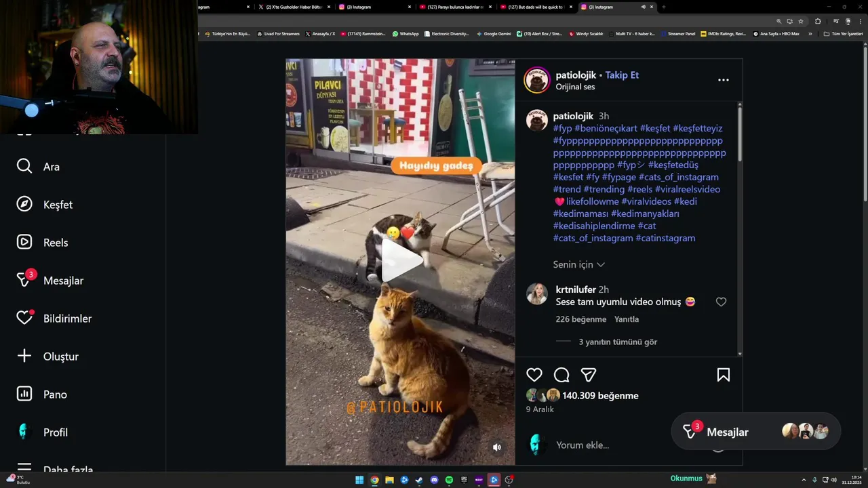Open taskbar volume speaker control
Viewport: 868px width, 488px height.
pyautogui.click(x=833, y=480)
